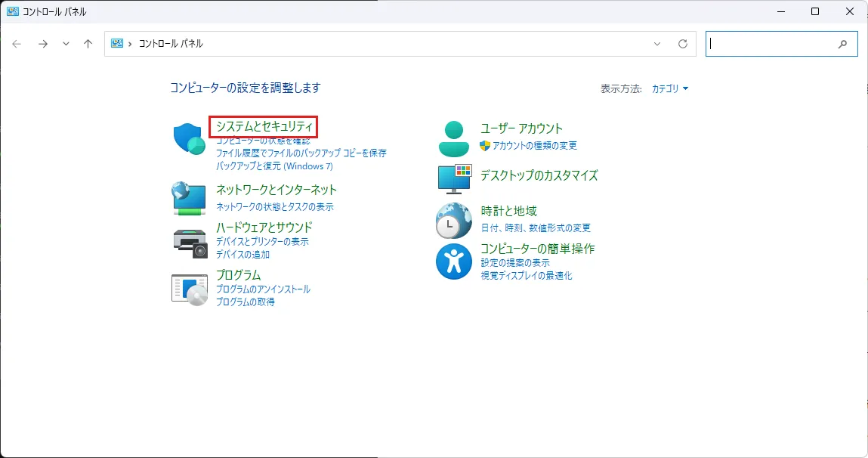Image resolution: width=868 pixels, height=458 pixels.
Task: Open 視覚ディスプレイの最適化 link
Action: point(526,275)
